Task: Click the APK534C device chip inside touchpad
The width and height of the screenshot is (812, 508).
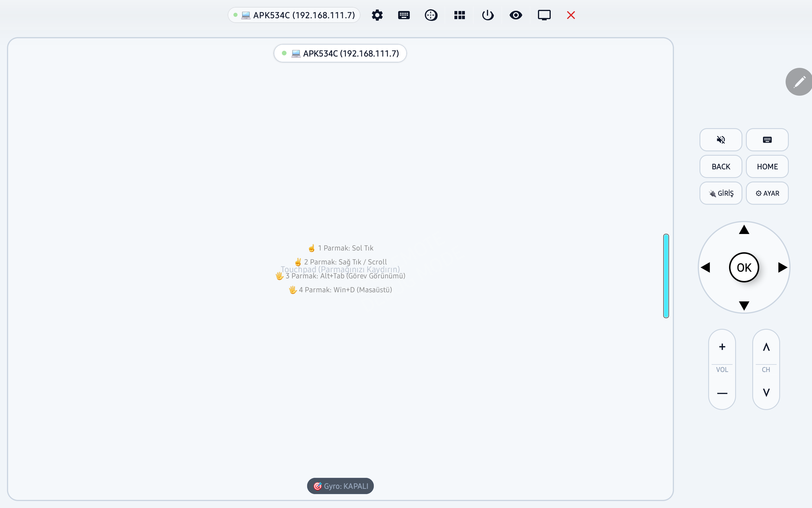Action: click(340, 53)
